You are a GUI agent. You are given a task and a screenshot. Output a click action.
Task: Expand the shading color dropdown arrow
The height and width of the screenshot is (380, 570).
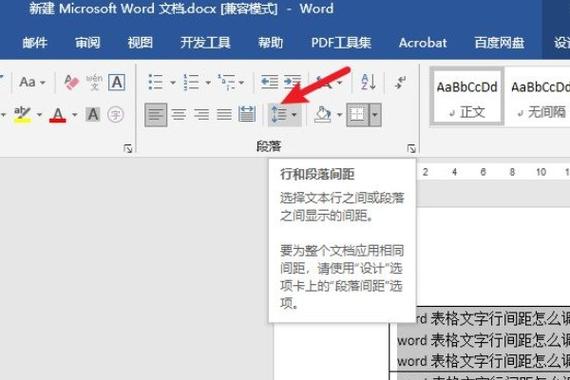pos(339,115)
